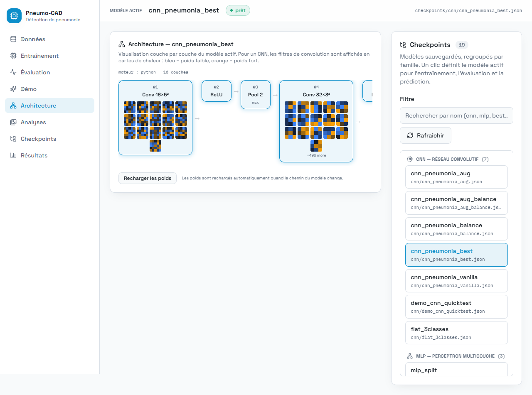532x395 pixels.
Task: Click the Pneumo-CAD chip logo icon
Action: pos(14,16)
